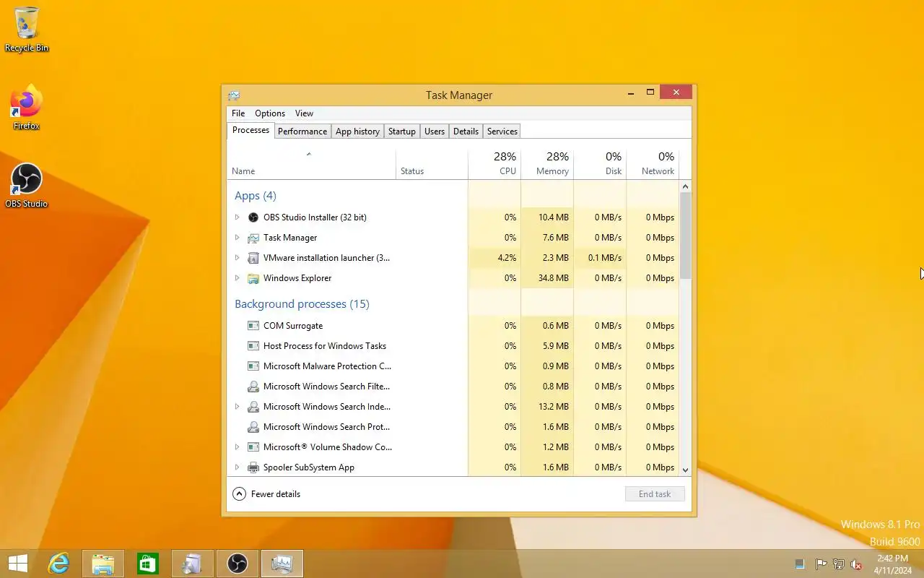The height and width of the screenshot is (578, 924).
Task: Sort by the Memory column header
Action: [x=547, y=164]
